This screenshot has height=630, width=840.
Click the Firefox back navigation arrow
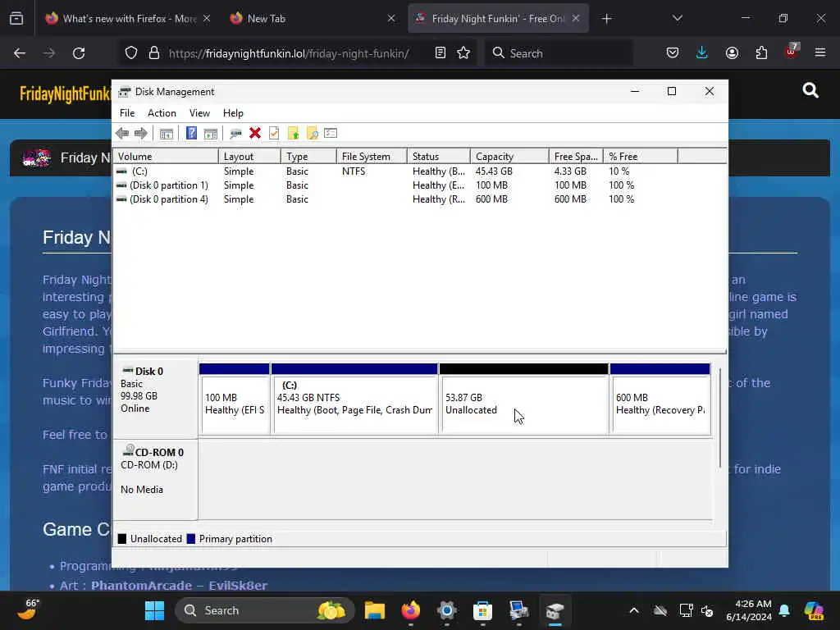click(x=20, y=53)
